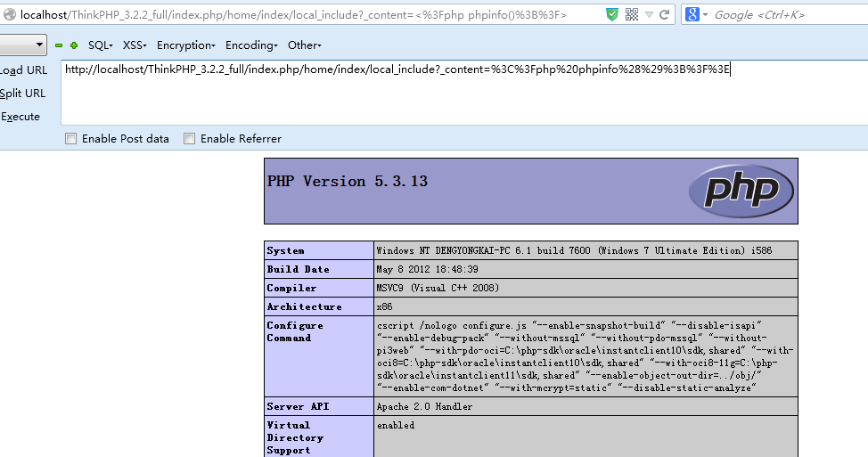Click the green shield security icon
The width and height of the screenshot is (868, 457).
click(x=611, y=14)
